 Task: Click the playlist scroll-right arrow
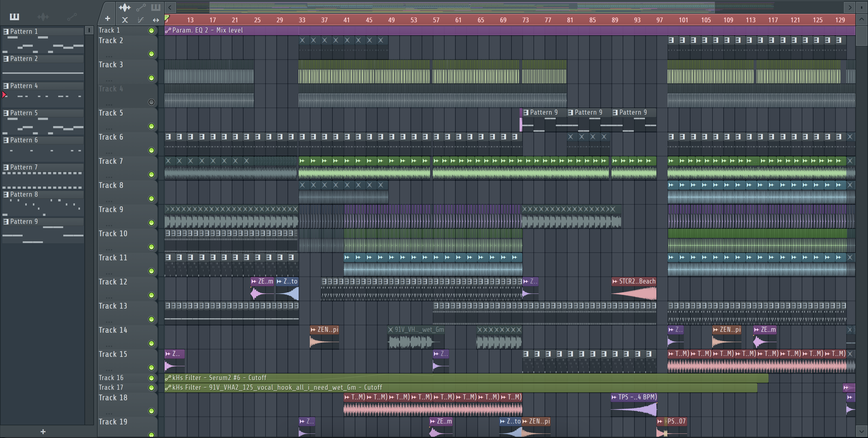point(850,7)
